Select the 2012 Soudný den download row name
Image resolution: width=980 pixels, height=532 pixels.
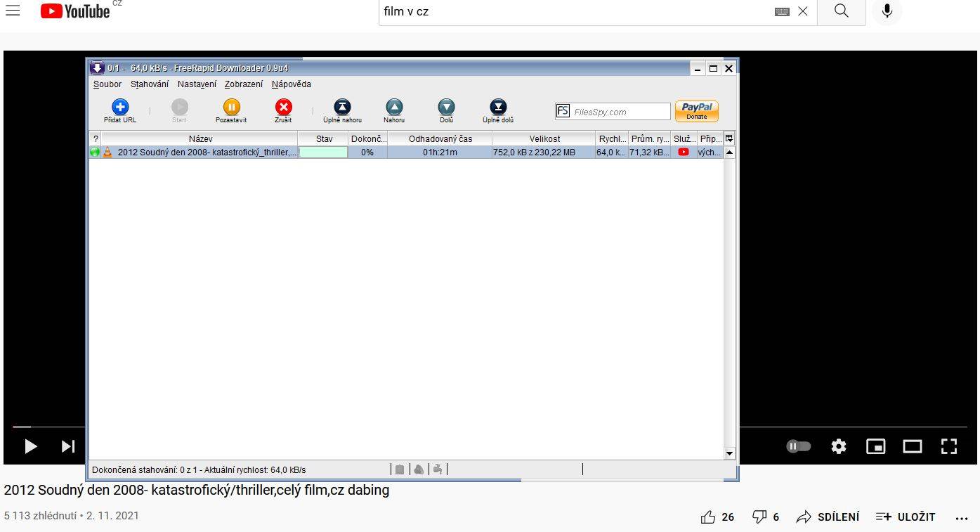207,152
